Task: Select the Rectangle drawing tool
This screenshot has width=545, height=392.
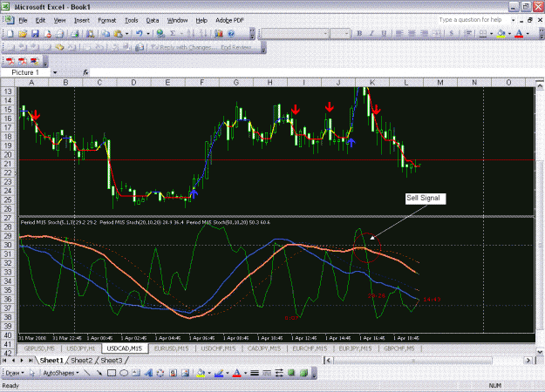Action: tap(112, 373)
